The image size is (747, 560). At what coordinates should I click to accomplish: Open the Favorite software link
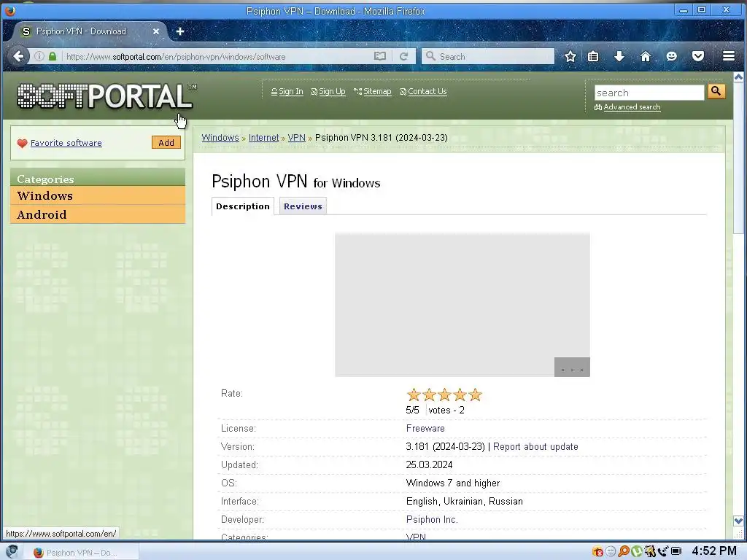click(66, 143)
